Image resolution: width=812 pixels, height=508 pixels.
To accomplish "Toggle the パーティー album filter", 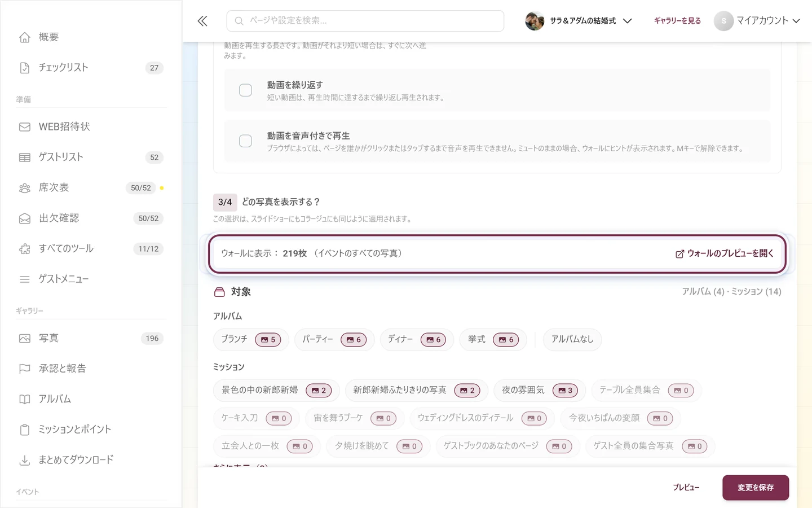I will coord(334,339).
